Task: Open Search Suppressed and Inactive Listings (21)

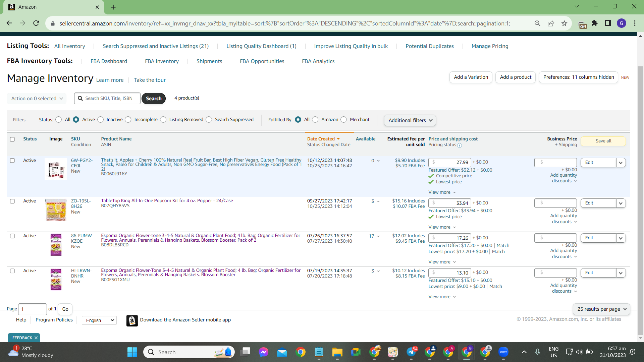Action: 156,46
